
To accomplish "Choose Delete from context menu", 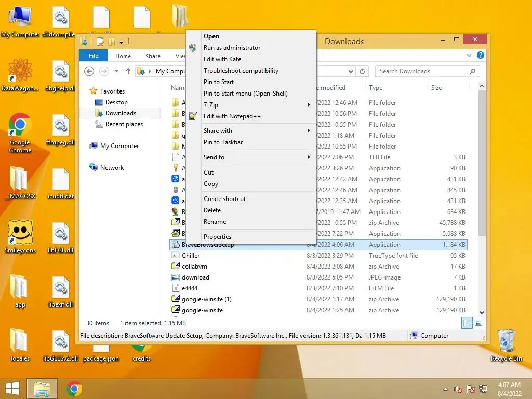I will (x=251, y=210).
